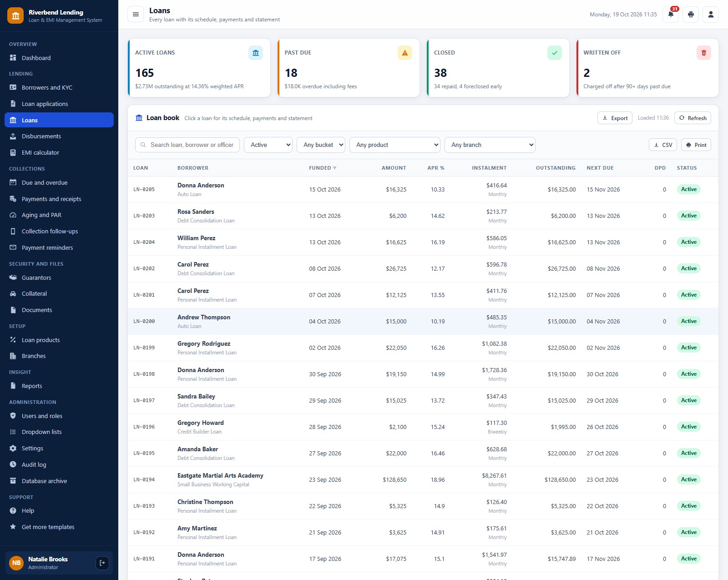This screenshot has width=728, height=580.
Task: Click the Get more templates star icon
Action: click(x=13, y=527)
